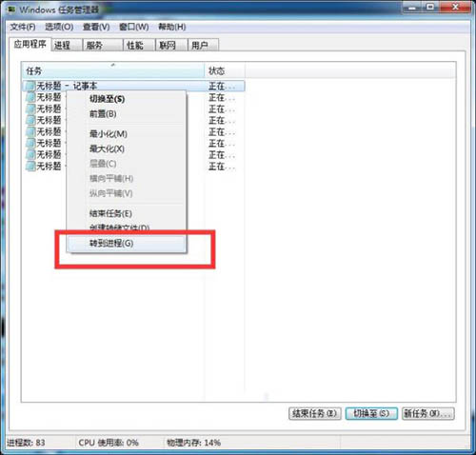The height and width of the screenshot is (455, 476).
Task: Click greyed 层叠(C) context menu entry
Action: coord(127,164)
